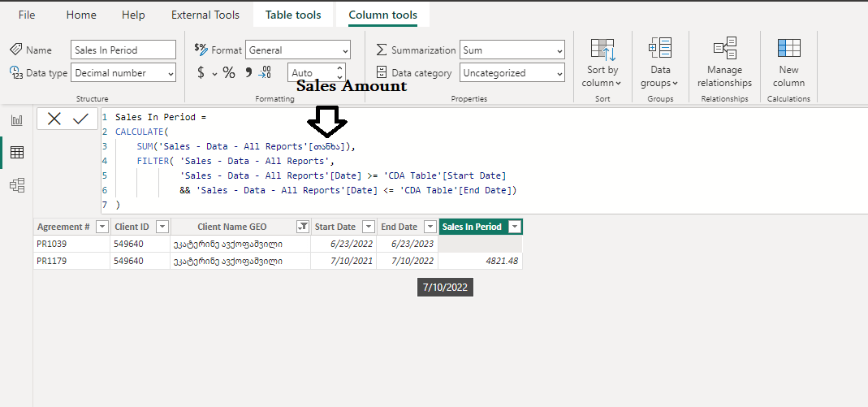The height and width of the screenshot is (407, 868).
Task: Apply percentage format icon
Action: point(229,72)
